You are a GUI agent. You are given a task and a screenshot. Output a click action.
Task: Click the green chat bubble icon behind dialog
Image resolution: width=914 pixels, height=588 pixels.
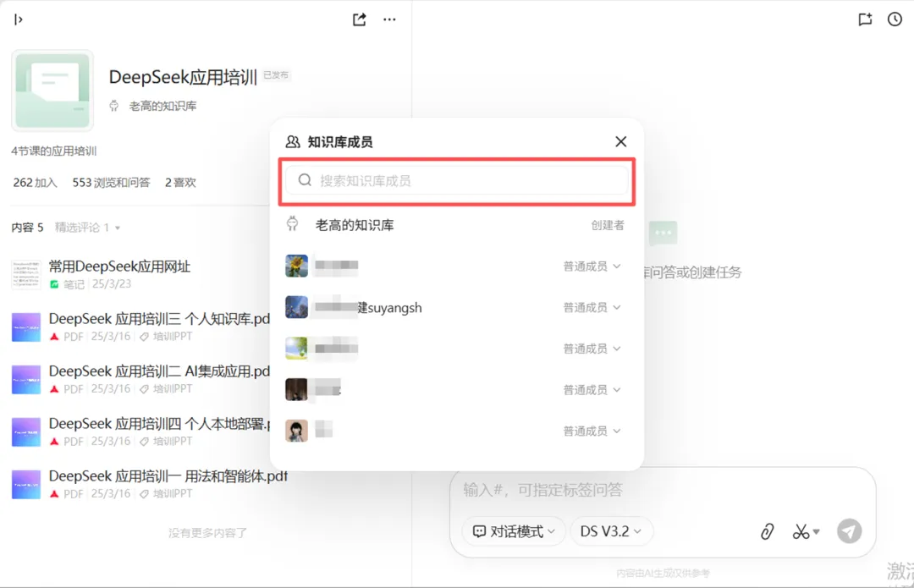pos(663,234)
